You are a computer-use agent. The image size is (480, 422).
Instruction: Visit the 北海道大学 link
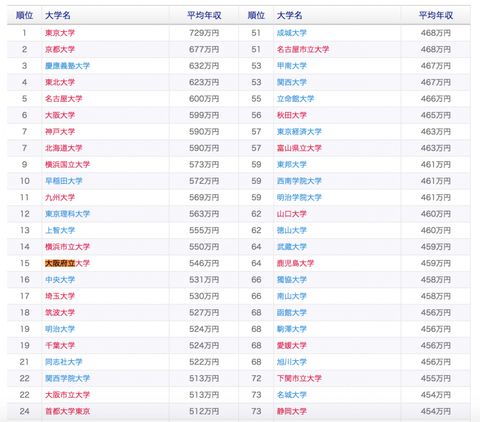(x=64, y=148)
